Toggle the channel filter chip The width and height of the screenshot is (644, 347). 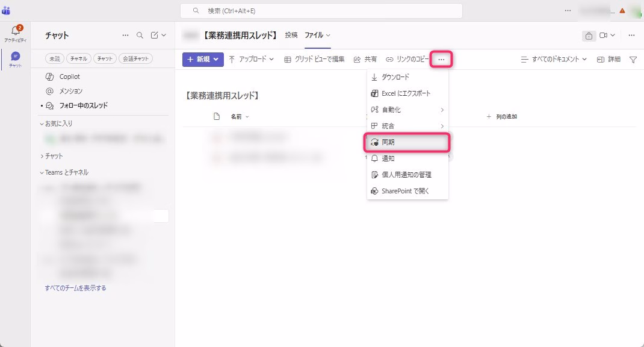coord(78,58)
